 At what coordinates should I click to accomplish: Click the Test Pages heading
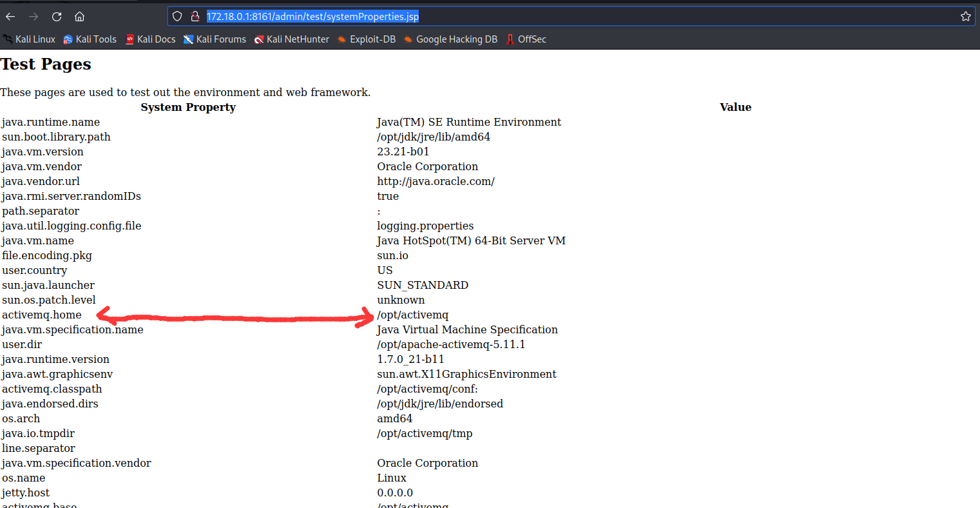[46, 64]
